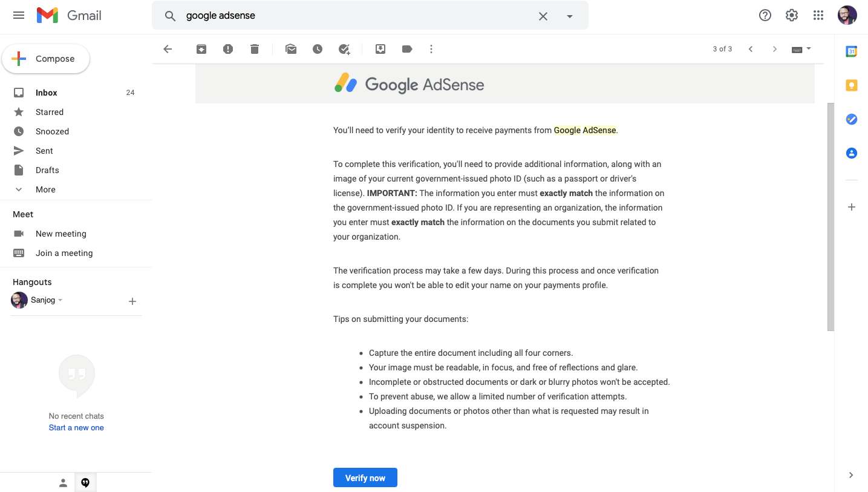Open Google Tasks side panel
The image size is (868, 492).
(x=852, y=119)
